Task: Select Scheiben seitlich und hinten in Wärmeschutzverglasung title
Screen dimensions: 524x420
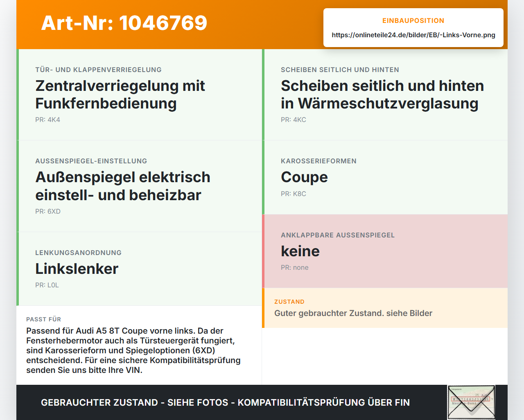Action: point(382,95)
